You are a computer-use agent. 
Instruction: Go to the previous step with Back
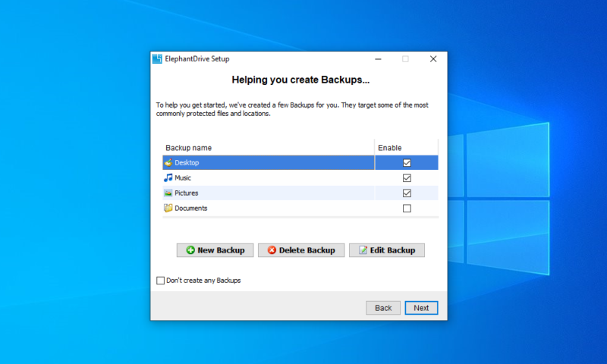pyautogui.click(x=383, y=308)
